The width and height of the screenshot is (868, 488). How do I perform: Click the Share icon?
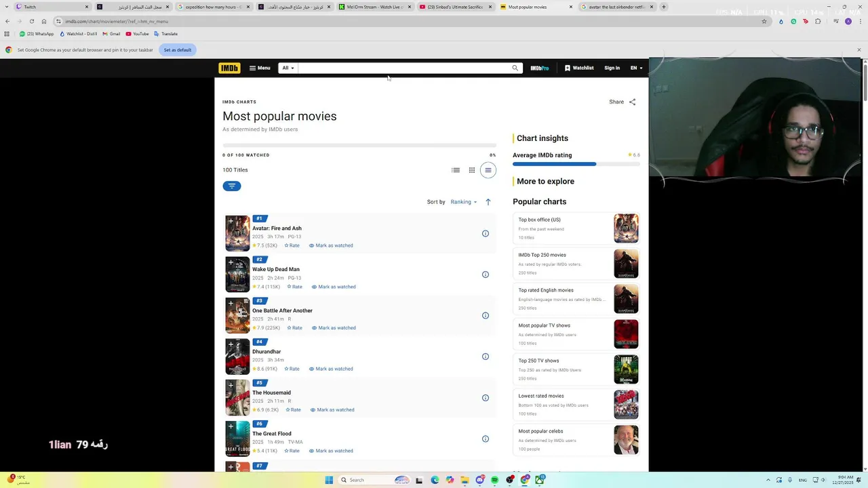click(x=632, y=102)
